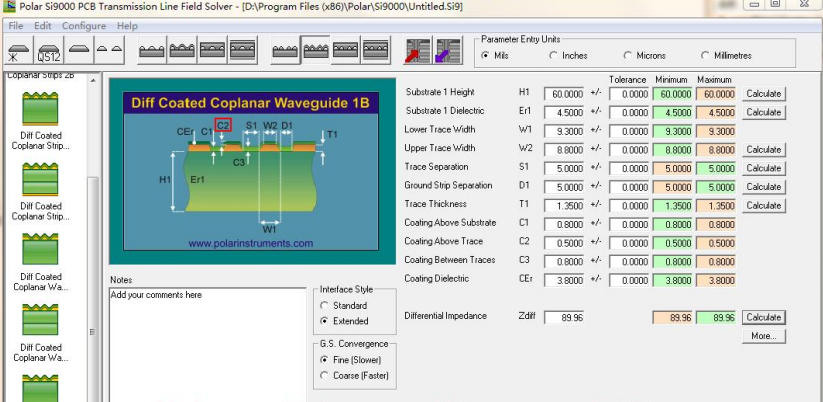
Task: Select Coarse (Faster) convergence option
Action: [x=324, y=375]
